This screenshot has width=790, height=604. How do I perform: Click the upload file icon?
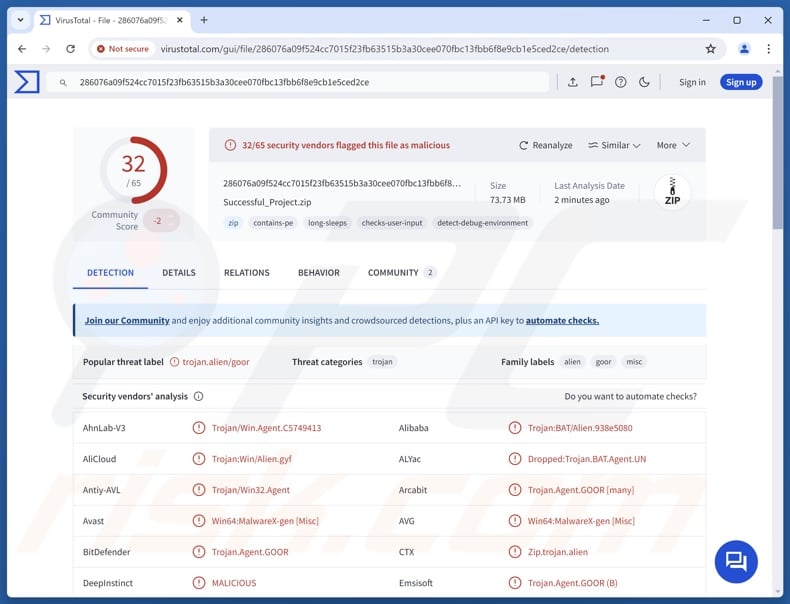click(573, 82)
